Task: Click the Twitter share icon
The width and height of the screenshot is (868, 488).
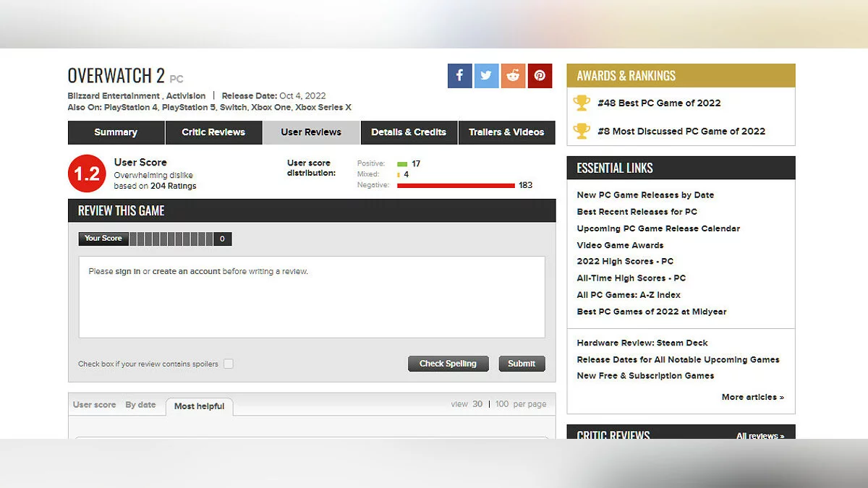Action: [x=486, y=76]
